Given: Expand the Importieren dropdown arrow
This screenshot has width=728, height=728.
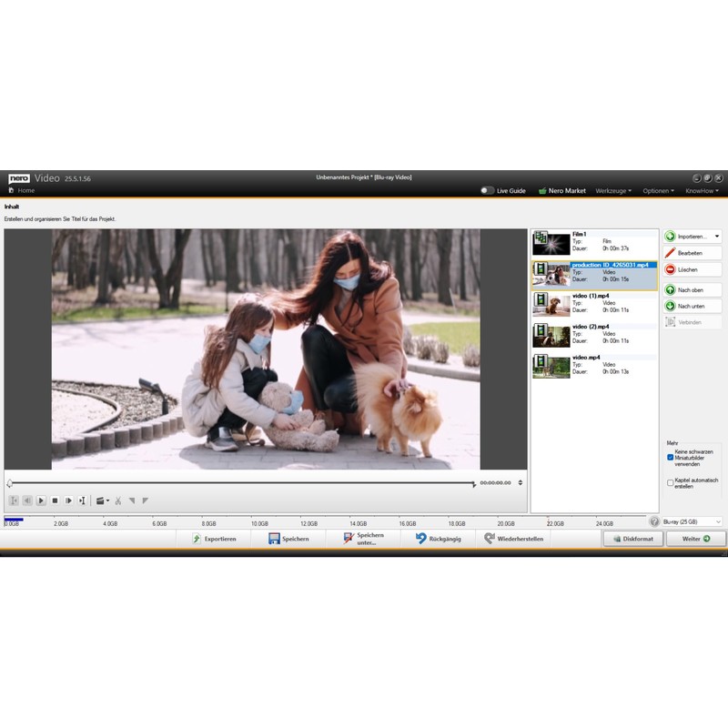Looking at the screenshot, I should pyautogui.click(x=717, y=237).
